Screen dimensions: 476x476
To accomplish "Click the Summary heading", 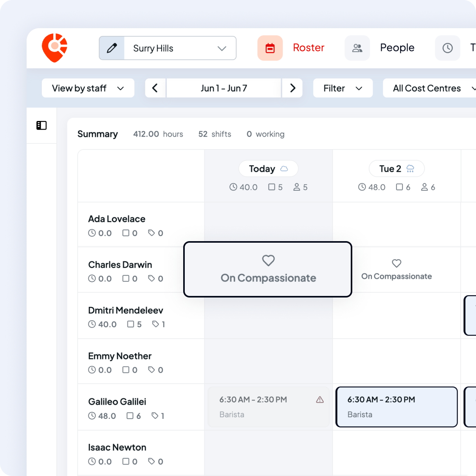I will (x=97, y=134).
